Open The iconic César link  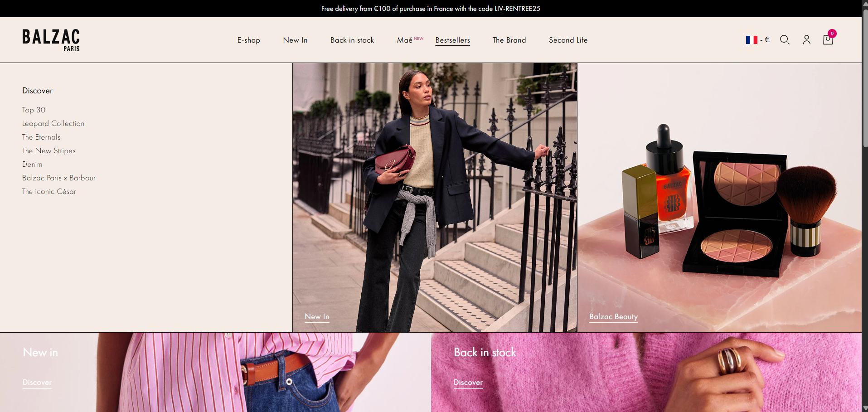pyautogui.click(x=49, y=191)
